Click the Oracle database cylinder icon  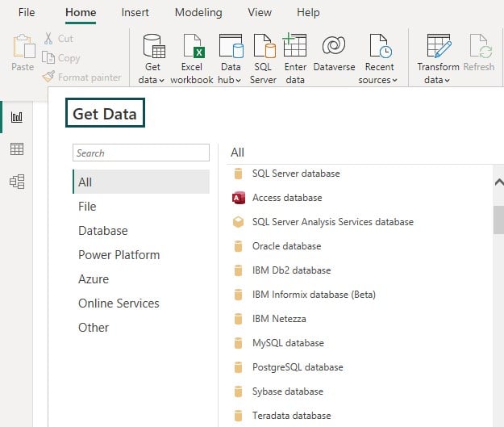pos(238,246)
